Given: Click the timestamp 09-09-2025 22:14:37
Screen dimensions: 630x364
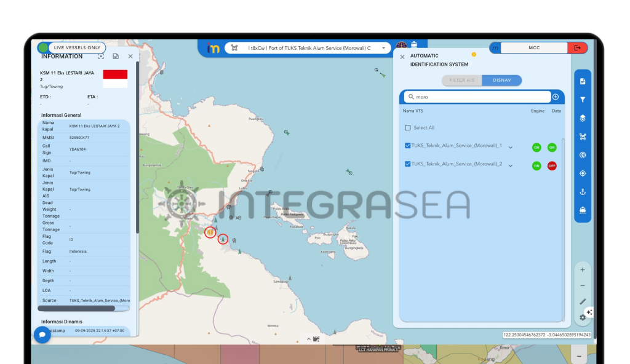Looking at the screenshot, I should click(x=100, y=331).
